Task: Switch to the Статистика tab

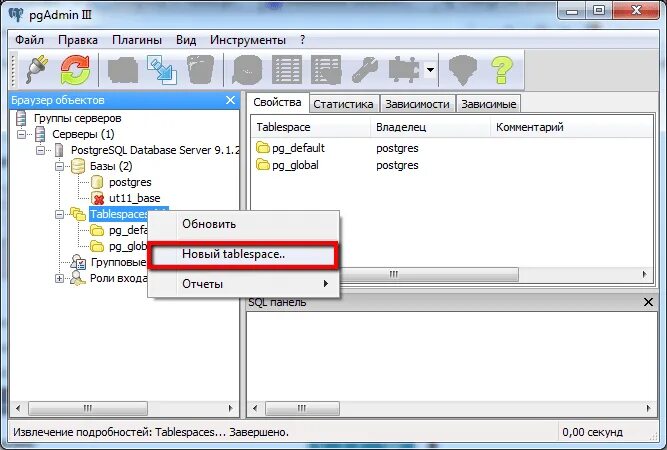Action: pyautogui.click(x=343, y=104)
